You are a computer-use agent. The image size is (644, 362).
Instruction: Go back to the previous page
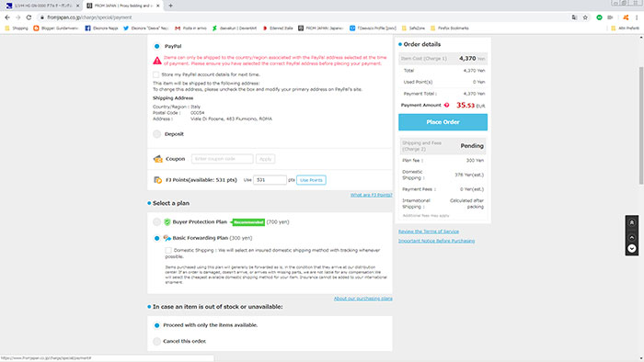point(7,17)
